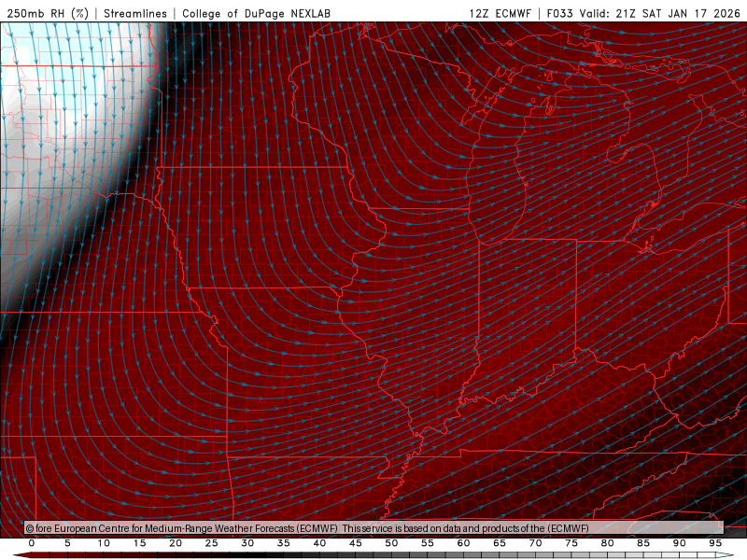
Task: Click the colorbar label "5"
Action: [67, 543]
